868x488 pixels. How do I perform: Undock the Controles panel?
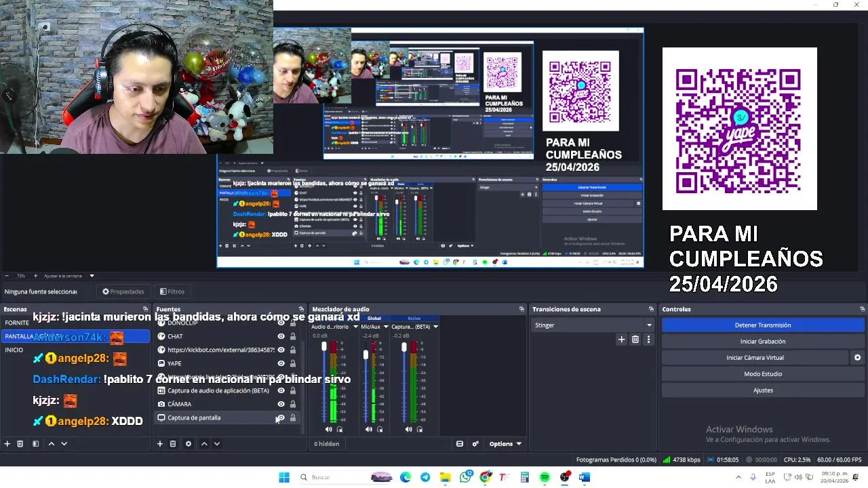862,309
